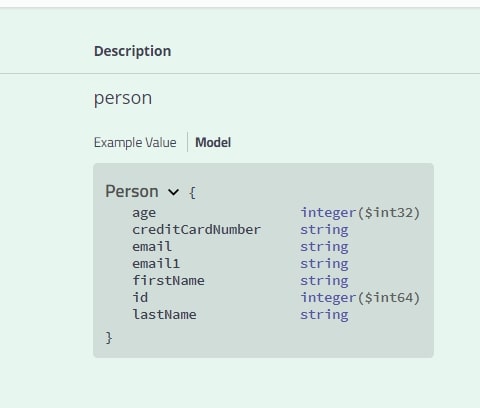Select the age property name
Viewport: 480px width, 408px height.
click(144, 213)
